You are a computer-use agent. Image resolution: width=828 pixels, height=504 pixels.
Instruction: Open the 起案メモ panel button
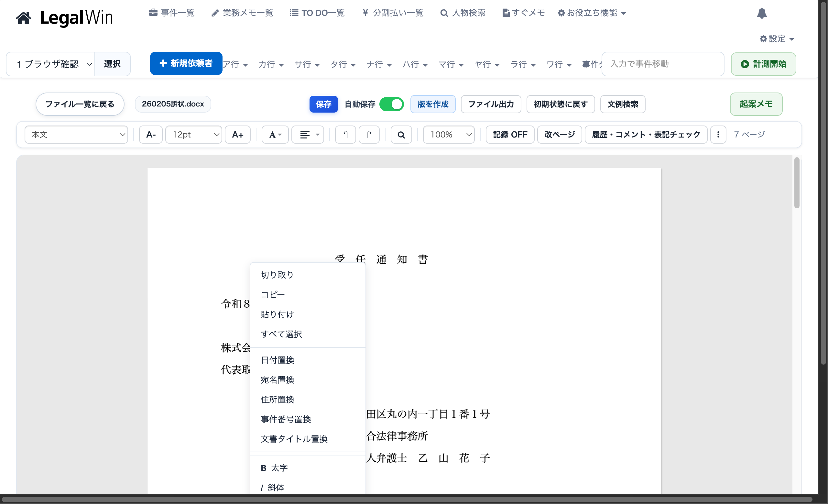point(756,104)
